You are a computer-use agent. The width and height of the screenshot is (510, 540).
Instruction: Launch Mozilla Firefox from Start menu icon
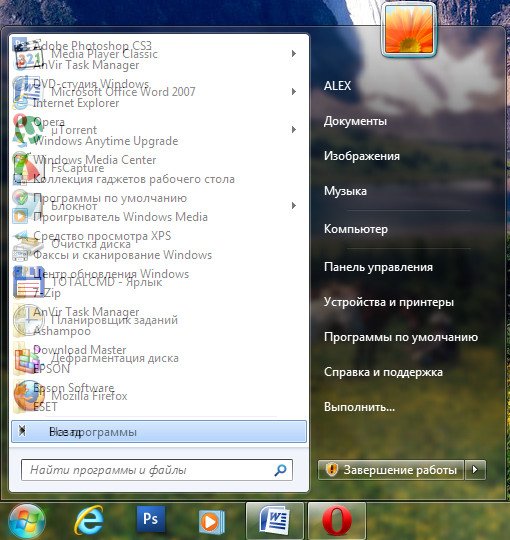[28, 396]
